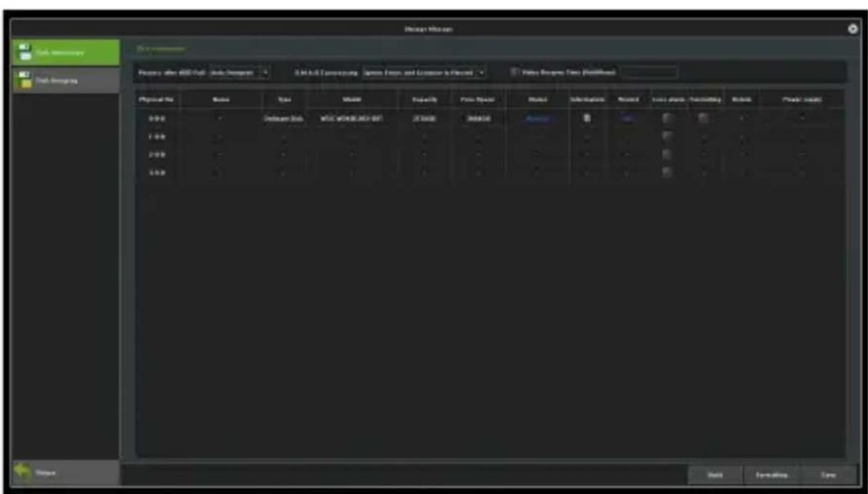Open the Process after HDD Full dropdown
The width and height of the screenshot is (868, 494).
coord(239,73)
